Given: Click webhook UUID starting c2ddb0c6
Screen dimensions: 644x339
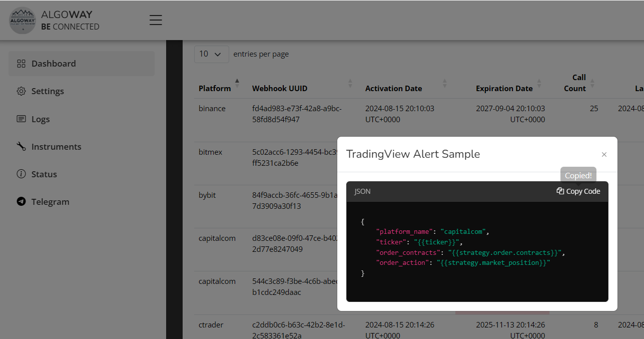Looking at the screenshot, I should [x=298, y=330].
